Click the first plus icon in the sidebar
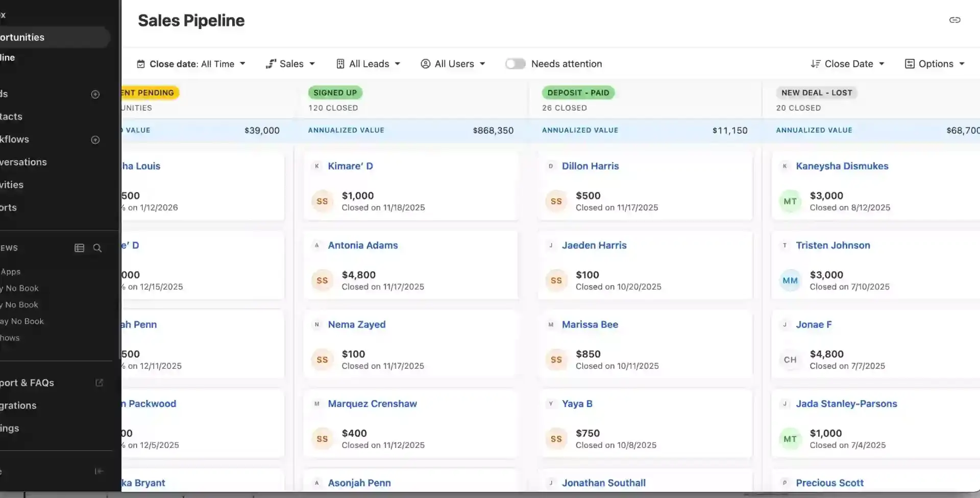 95,94
